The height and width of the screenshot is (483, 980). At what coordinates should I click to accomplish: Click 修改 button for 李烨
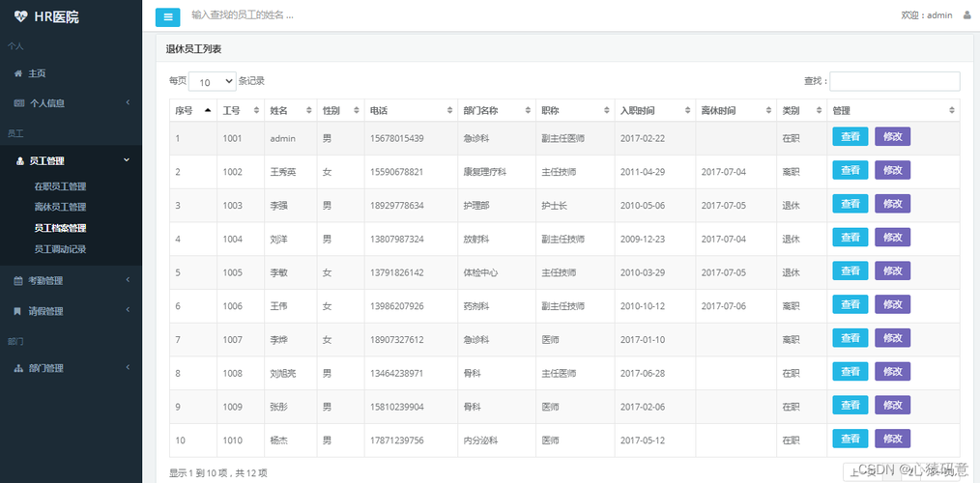[892, 338]
